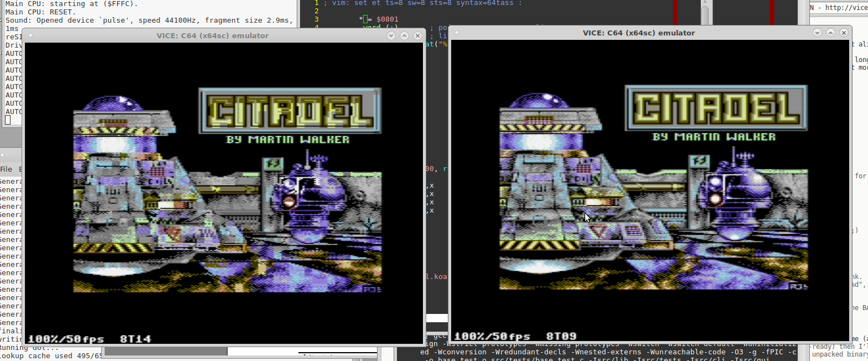The image size is (868, 361).
Task: Click 'Lookup cache used 495/65' terminal text
Action: [51, 355]
